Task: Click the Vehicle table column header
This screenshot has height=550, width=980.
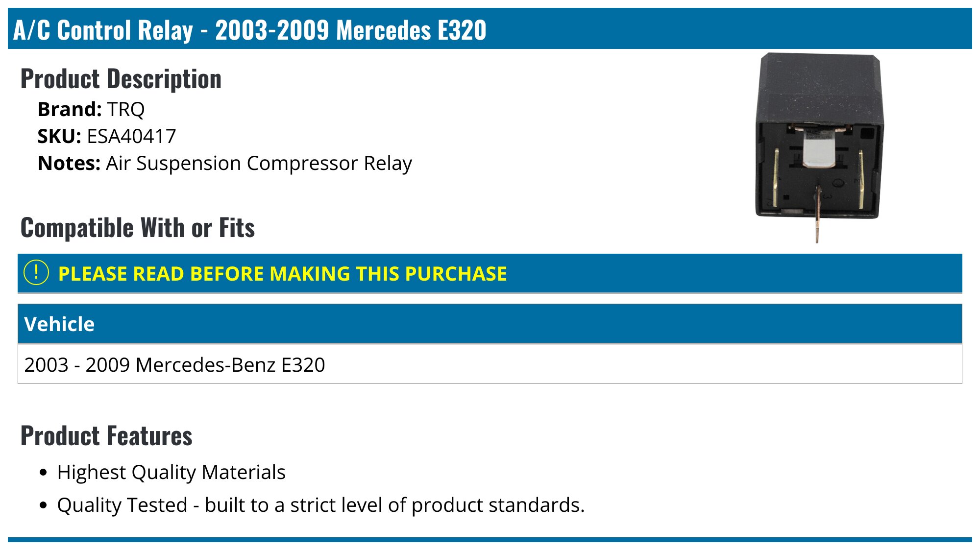Action: coord(59,324)
